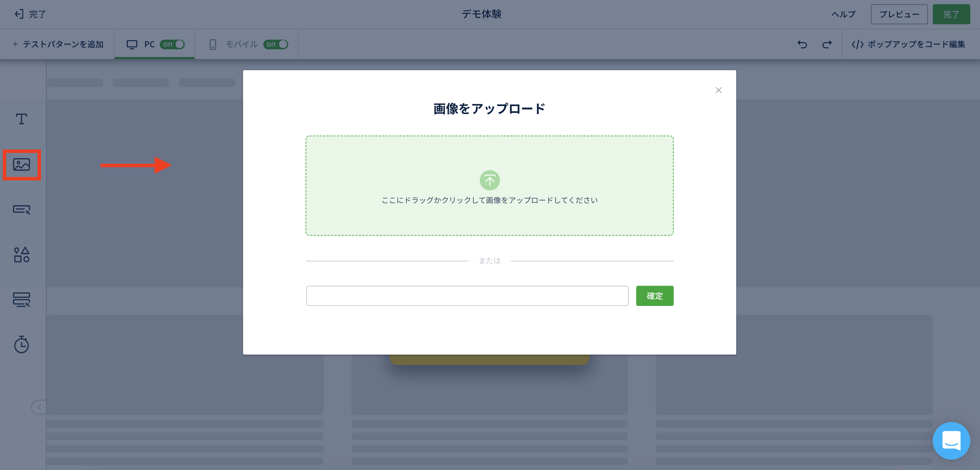
Task: Select the Button element tool icon
Action: click(22, 210)
